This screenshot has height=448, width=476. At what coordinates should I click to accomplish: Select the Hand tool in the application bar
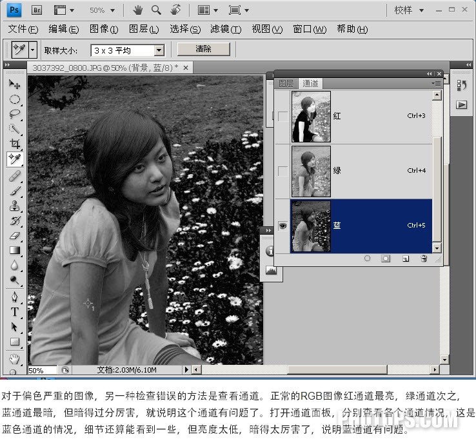point(138,10)
